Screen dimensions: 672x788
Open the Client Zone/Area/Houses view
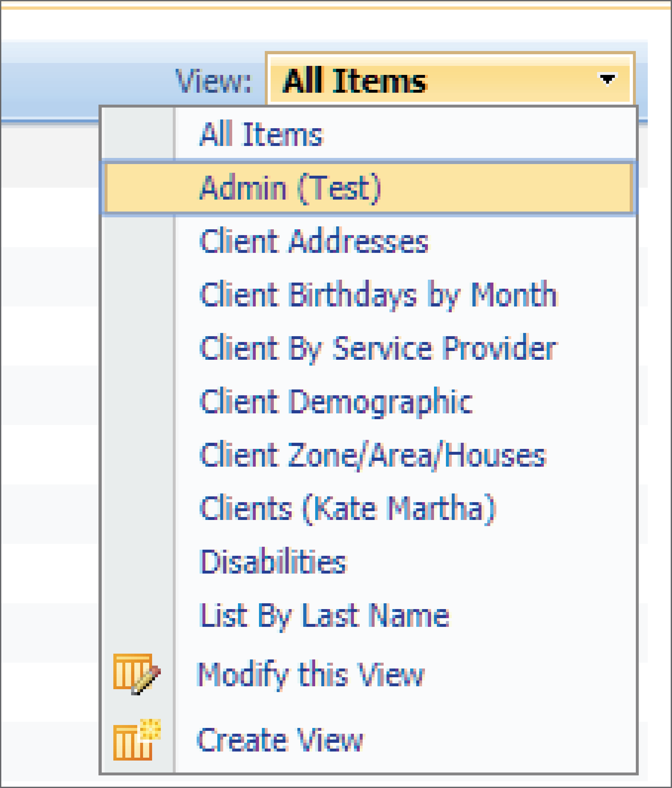(x=373, y=456)
